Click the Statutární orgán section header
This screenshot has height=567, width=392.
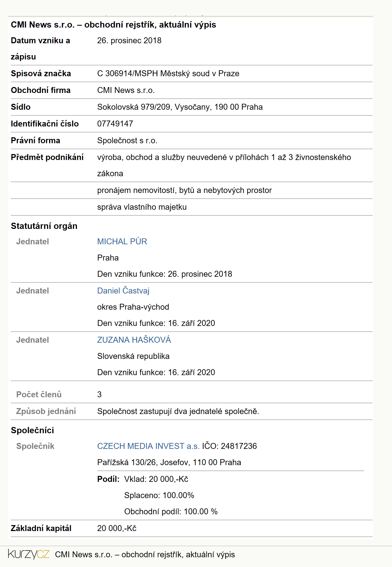(44, 226)
